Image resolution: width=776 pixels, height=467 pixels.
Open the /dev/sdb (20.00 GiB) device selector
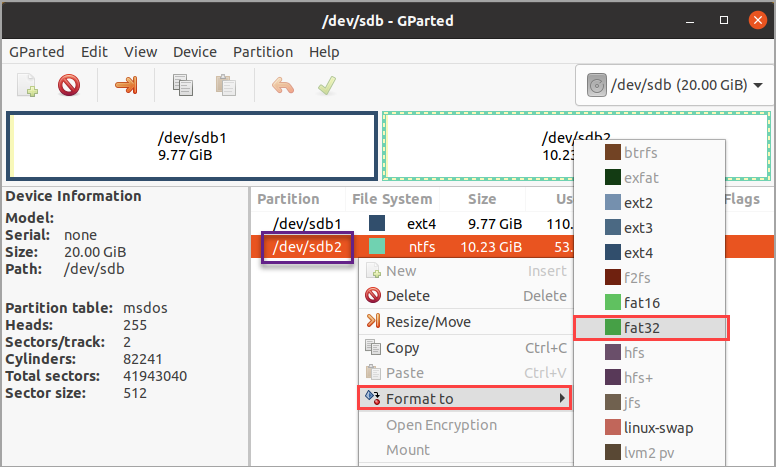[674, 85]
